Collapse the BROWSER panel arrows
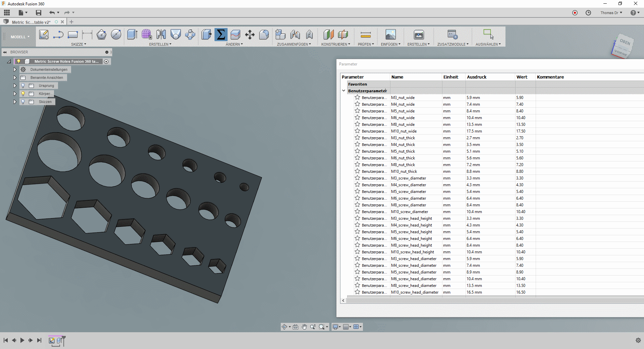Image resolution: width=644 pixels, height=349 pixels. pos(5,52)
